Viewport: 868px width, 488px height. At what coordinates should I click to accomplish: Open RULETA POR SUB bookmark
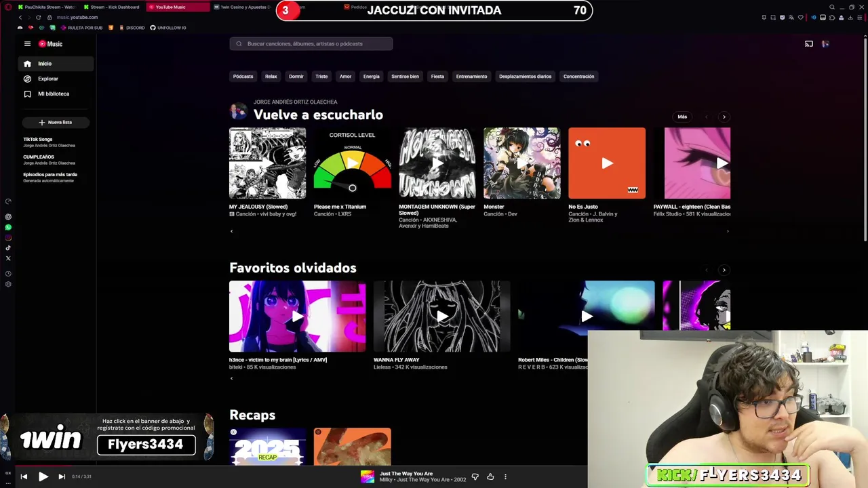point(82,28)
